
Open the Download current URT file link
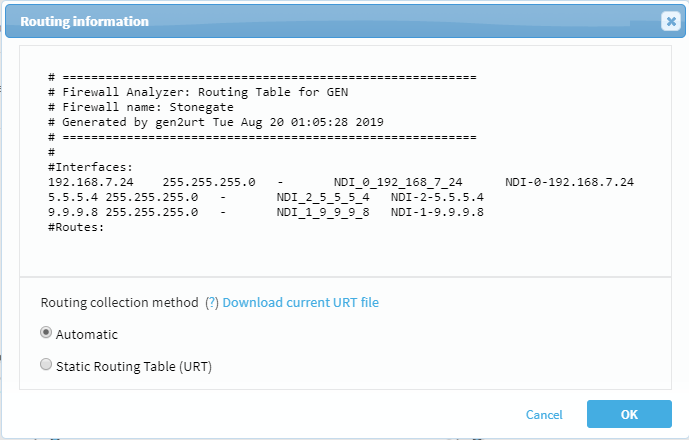point(300,303)
